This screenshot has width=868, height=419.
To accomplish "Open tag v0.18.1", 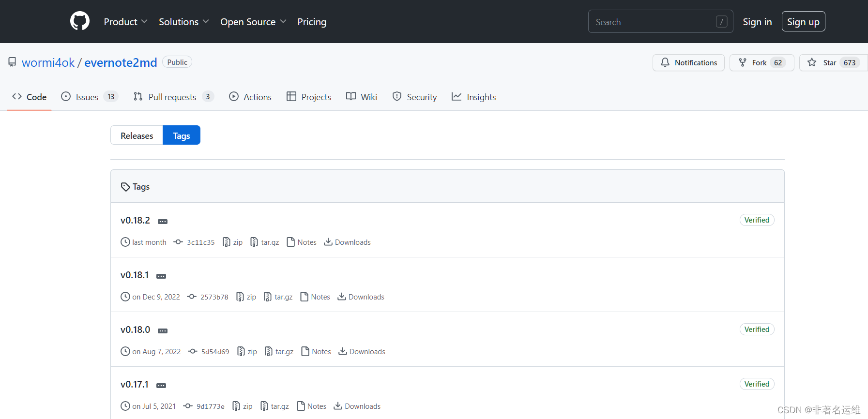I will (x=135, y=275).
